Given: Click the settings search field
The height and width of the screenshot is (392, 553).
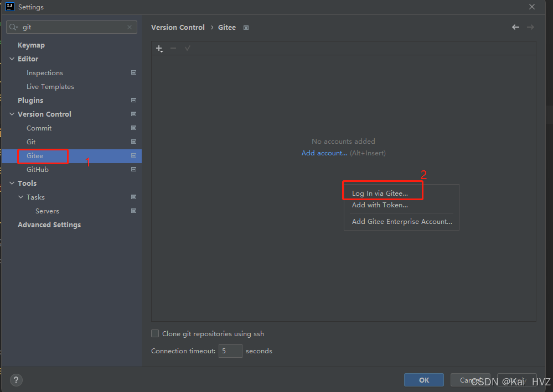Looking at the screenshot, I should click(x=71, y=27).
